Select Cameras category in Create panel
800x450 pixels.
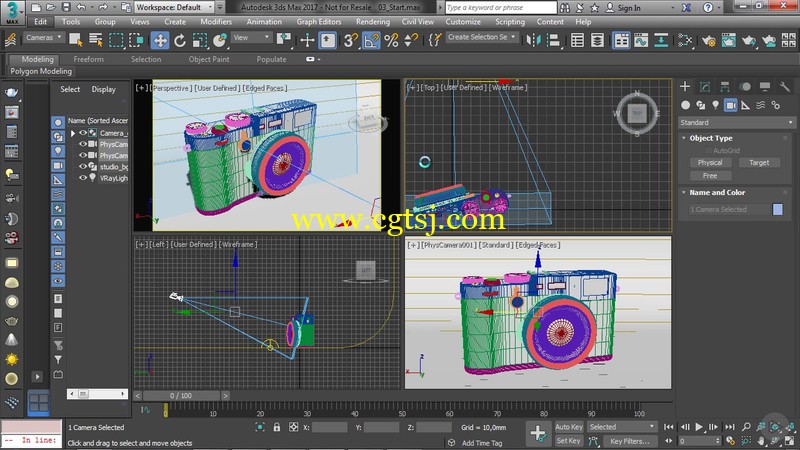731,105
